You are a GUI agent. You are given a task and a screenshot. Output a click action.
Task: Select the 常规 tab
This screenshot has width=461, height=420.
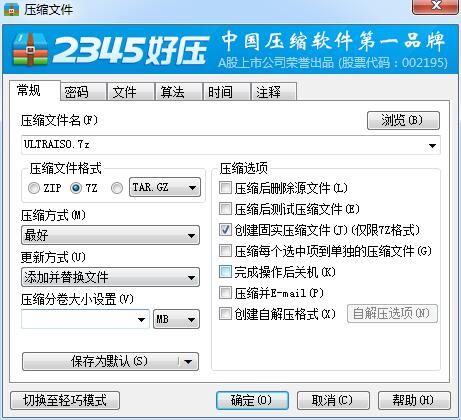pyautogui.click(x=35, y=91)
